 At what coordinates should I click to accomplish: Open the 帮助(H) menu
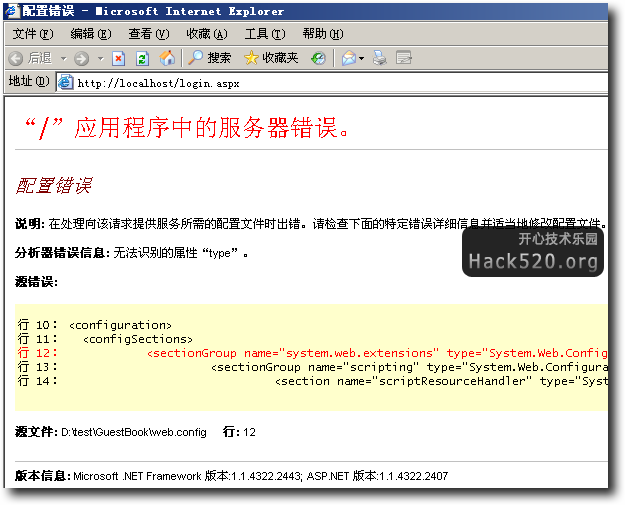[x=323, y=34]
